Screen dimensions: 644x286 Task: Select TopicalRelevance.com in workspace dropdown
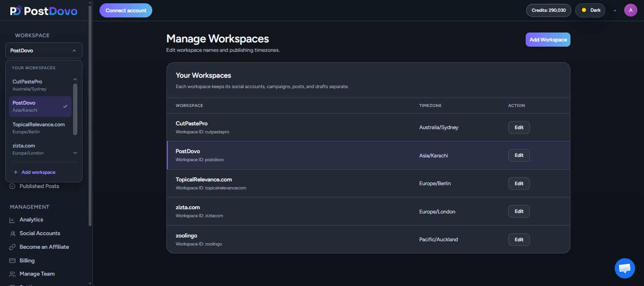point(40,128)
